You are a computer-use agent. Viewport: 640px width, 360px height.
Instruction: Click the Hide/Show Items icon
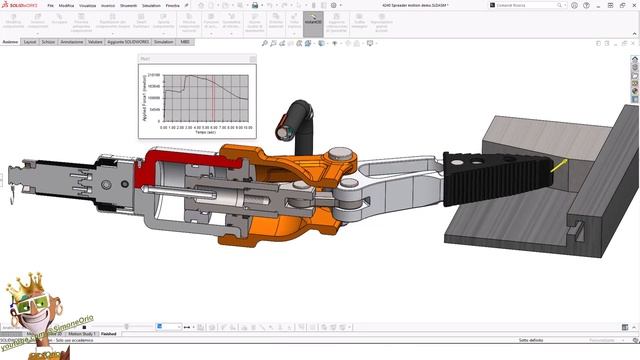pos(335,43)
